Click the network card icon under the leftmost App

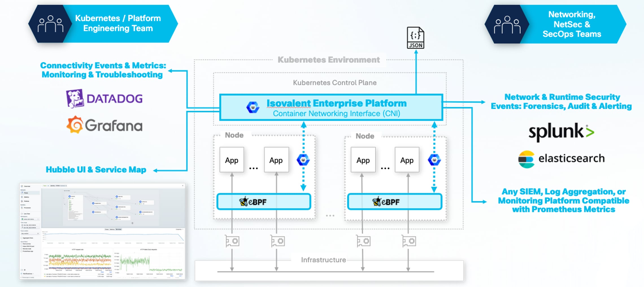tap(232, 241)
